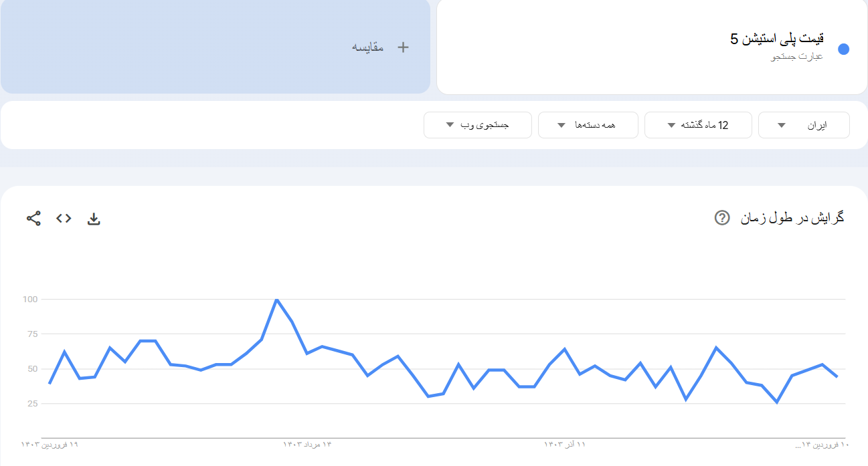Click the ۱۴ مرداد ۱۴۰۳ date label
868x466 pixels.
307,444
